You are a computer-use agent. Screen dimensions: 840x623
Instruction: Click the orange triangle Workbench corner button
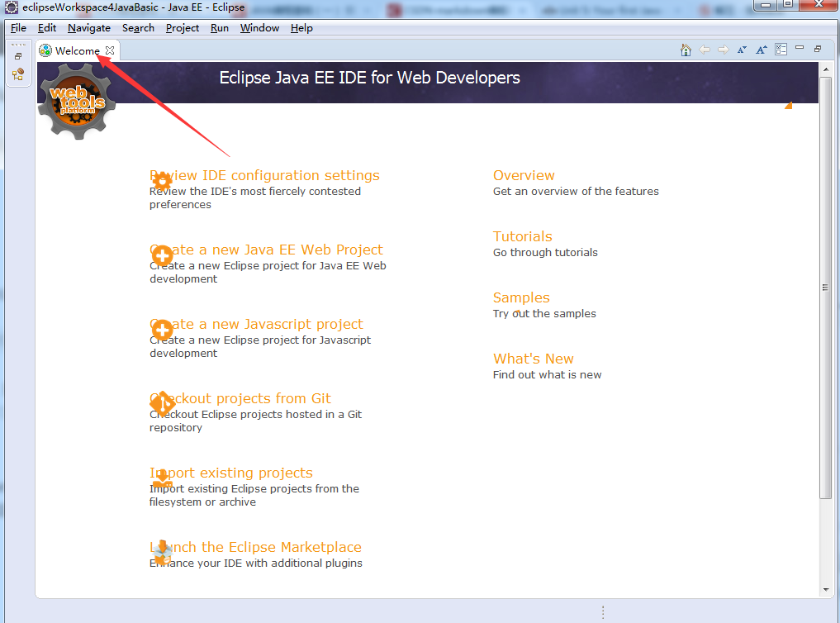pos(788,106)
